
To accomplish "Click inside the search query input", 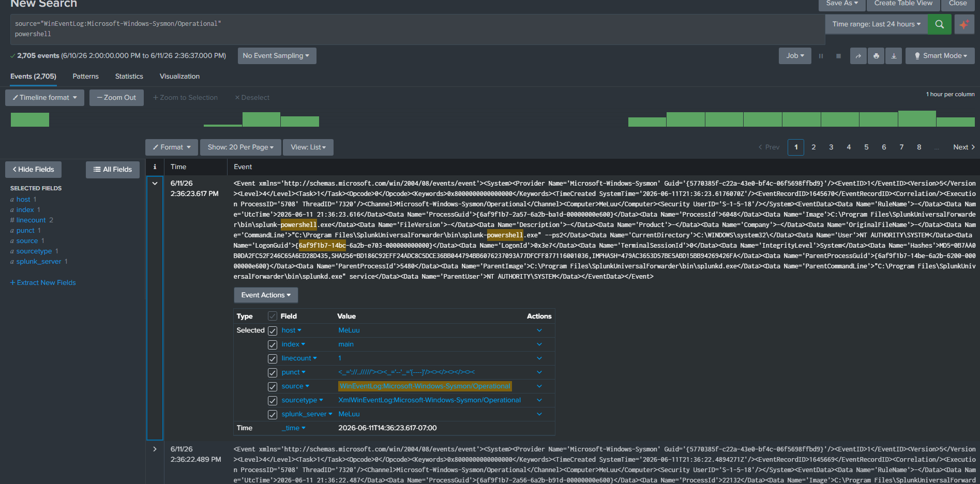I will point(417,29).
